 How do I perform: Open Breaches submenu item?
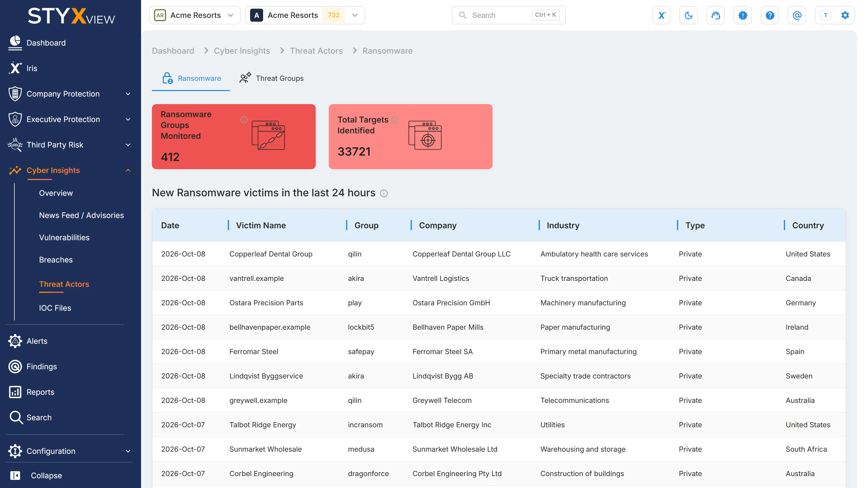pos(56,260)
